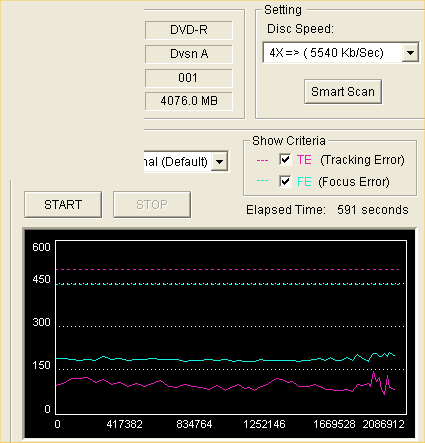425x443 pixels.
Task: Click the Tracking Error label text
Action: point(362,160)
